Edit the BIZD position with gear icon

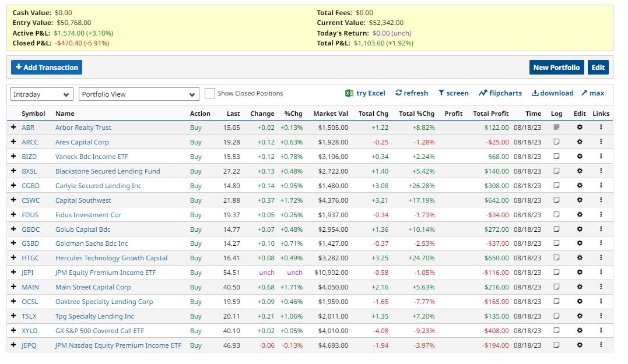pos(580,157)
